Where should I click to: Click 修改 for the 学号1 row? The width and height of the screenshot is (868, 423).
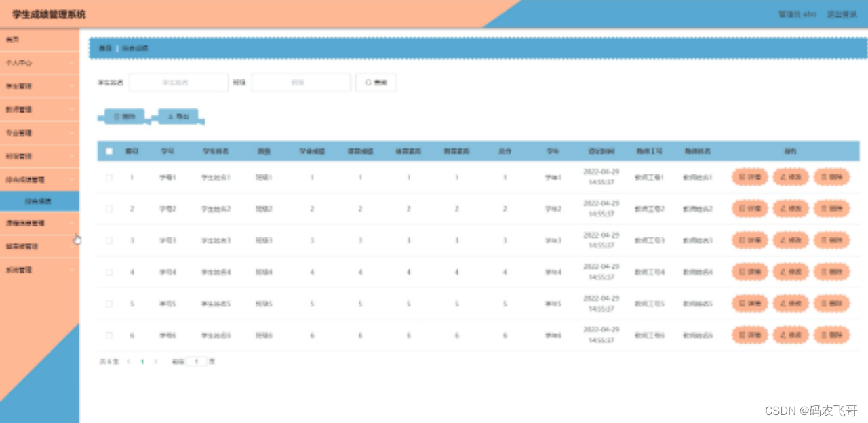coord(791,177)
